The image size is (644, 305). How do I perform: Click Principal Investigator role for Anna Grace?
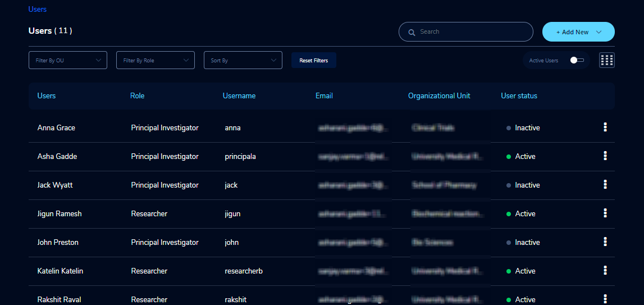click(x=165, y=128)
